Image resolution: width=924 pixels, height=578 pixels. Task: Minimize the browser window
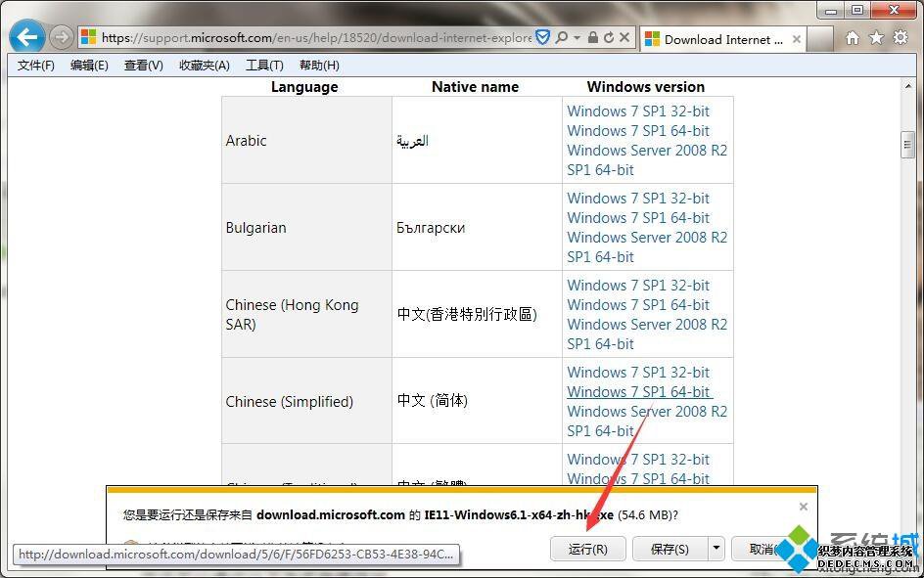831,11
